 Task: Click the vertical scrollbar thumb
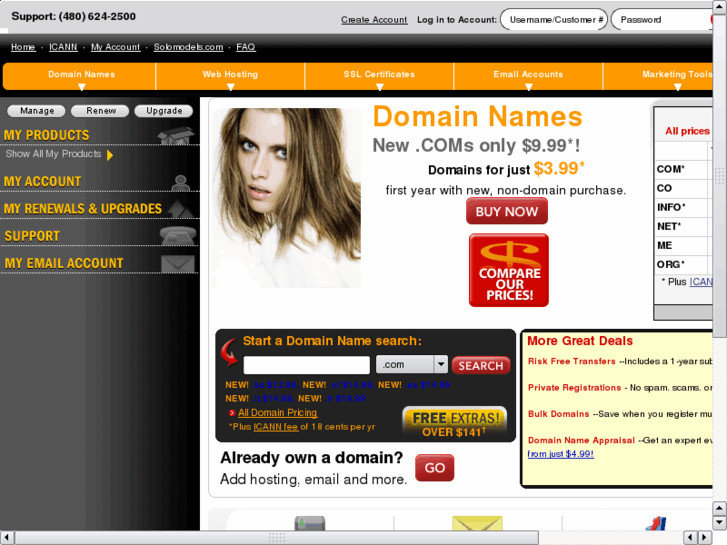(720, 176)
